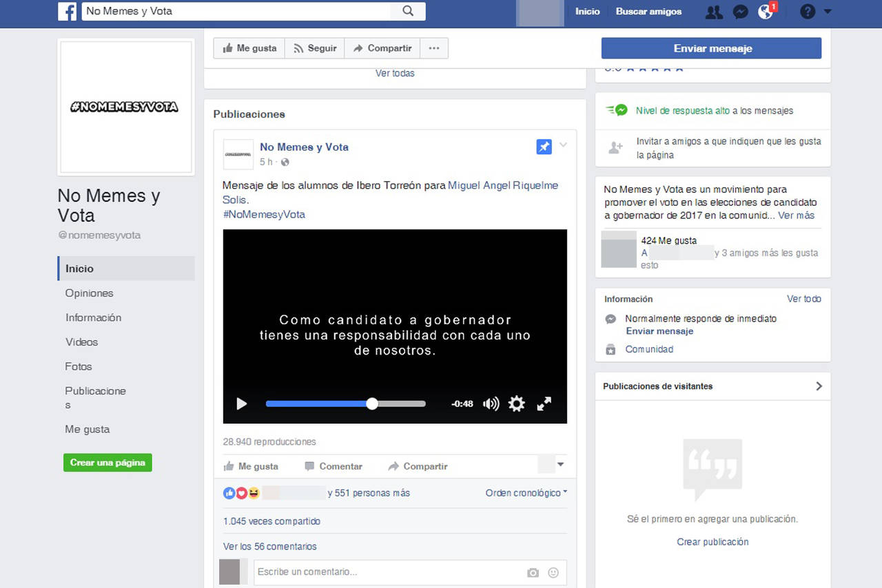Click the Escribe un comentario field
The image size is (882, 588).
tap(386, 572)
